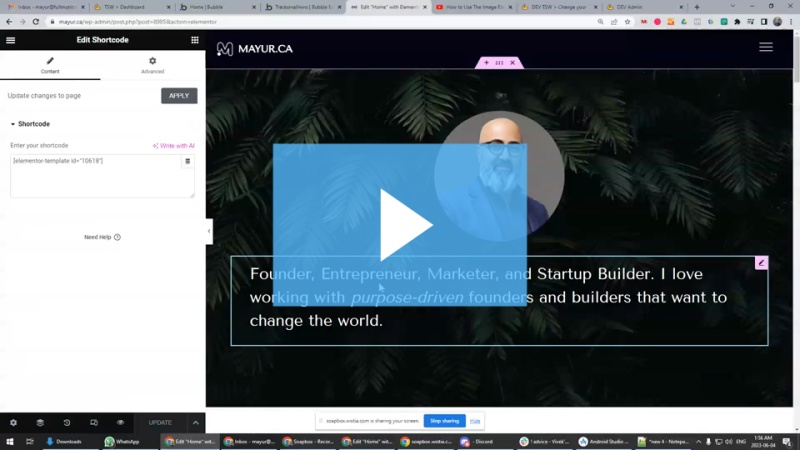The height and width of the screenshot is (450, 800).
Task: Click the add section plus in pink handle
Action: pos(486,63)
